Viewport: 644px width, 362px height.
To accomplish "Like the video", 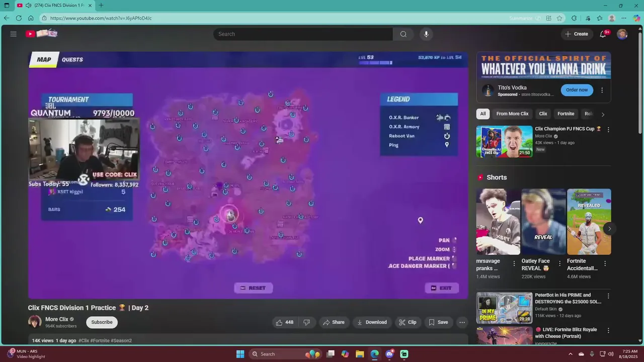I will [x=284, y=322].
